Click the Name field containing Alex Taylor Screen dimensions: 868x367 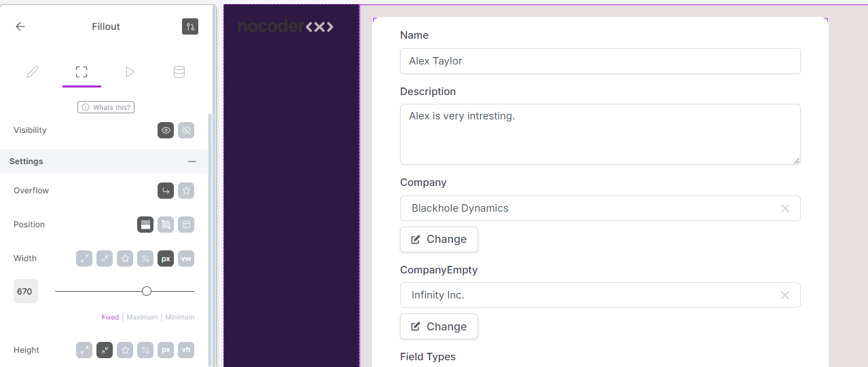pos(600,61)
